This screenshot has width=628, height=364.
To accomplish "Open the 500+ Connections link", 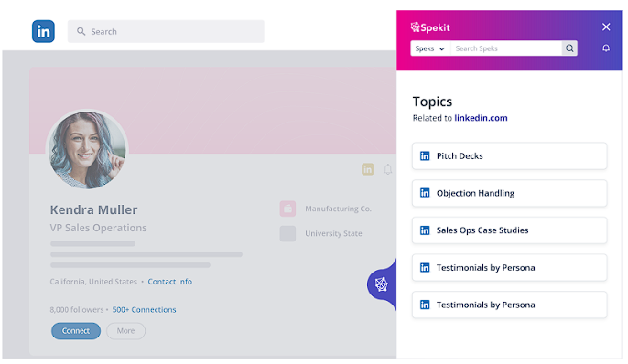I will coord(145,310).
